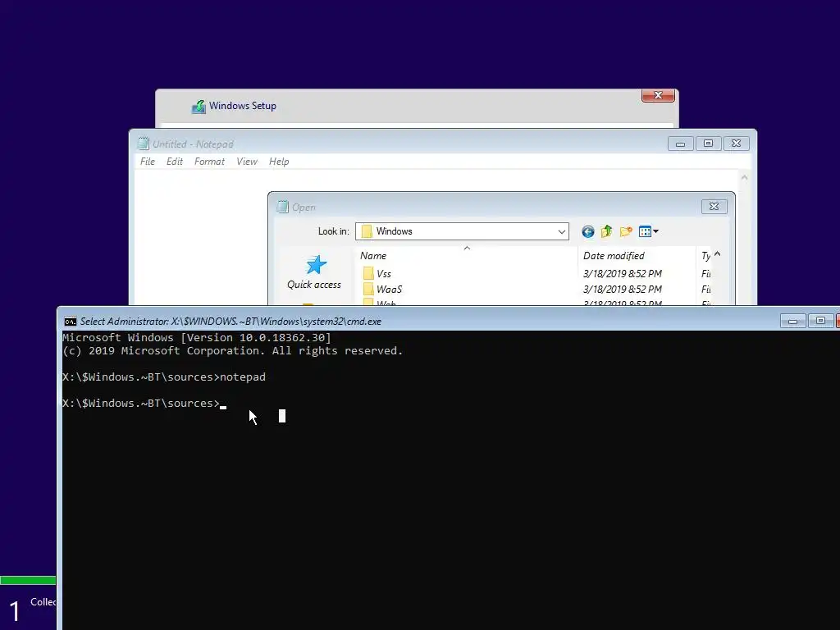Click the Open dialog title icon
The width and height of the screenshot is (840, 630).
click(282, 207)
